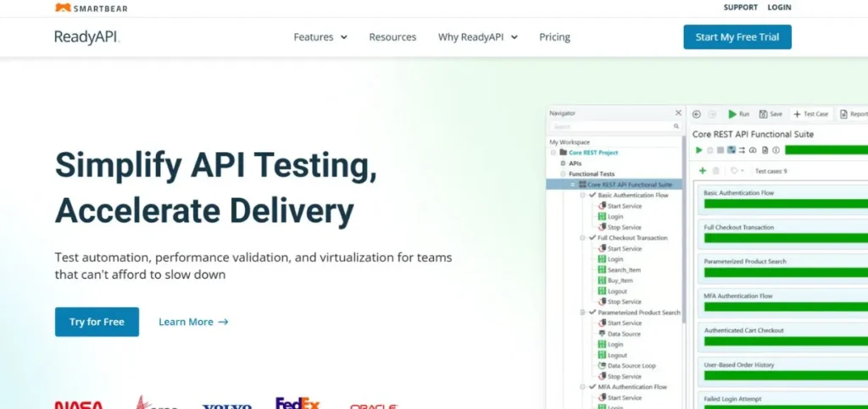The width and height of the screenshot is (868, 409).
Task: Start the suite with the small green play icon
Action: click(699, 150)
